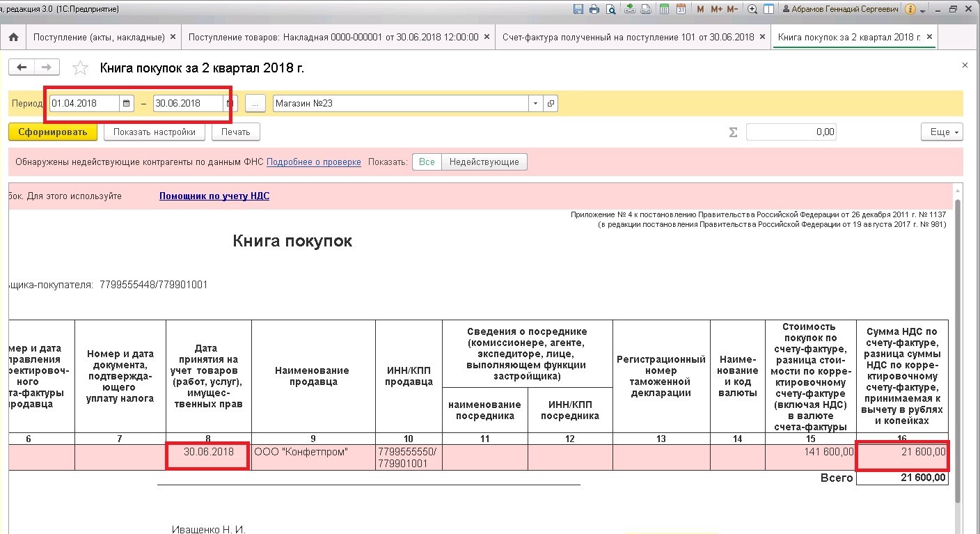Click the M- memory subtract button
980x534 pixels.
point(732,10)
